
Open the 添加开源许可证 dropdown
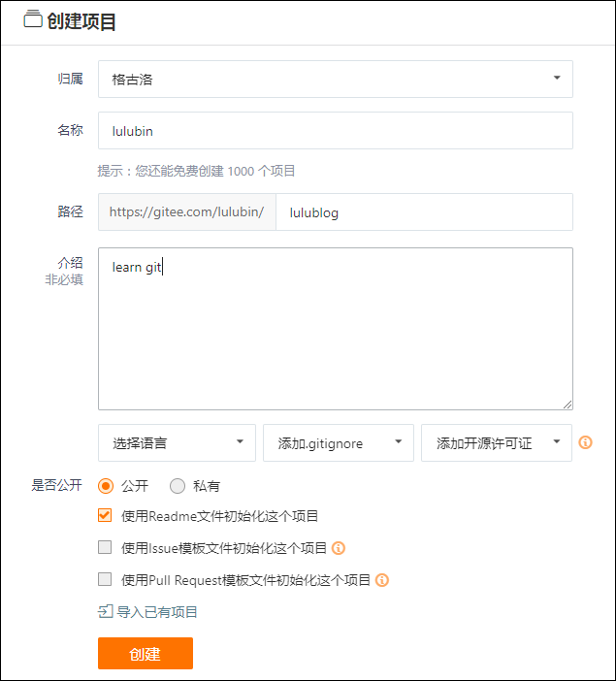pyautogui.click(x=497, y=443)
